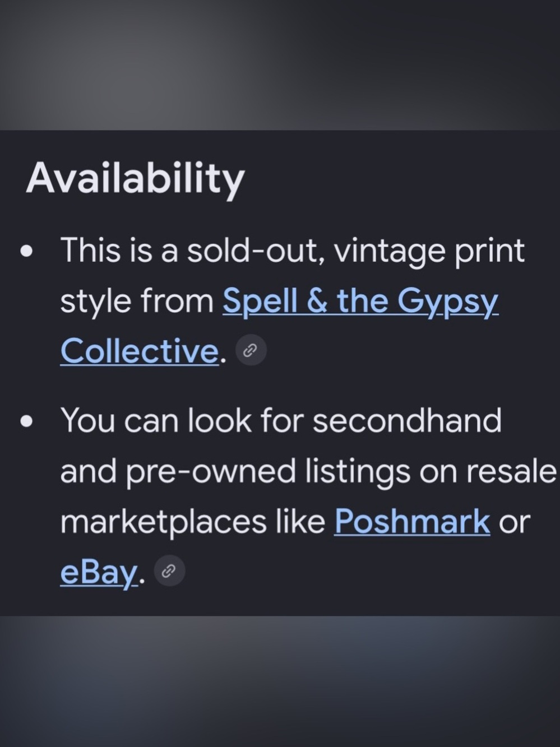Viewport: 560px width, 747px height.
Task: Click the word 'Spell' in the brand link
Action: (x=260, y=300)
